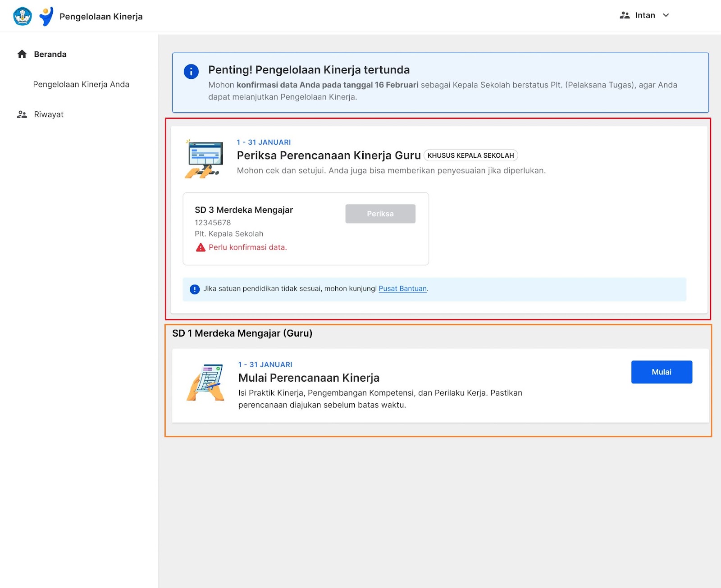Click the red warning triangle icon
The width and height of the screenshot is (721, 588).
201,247
